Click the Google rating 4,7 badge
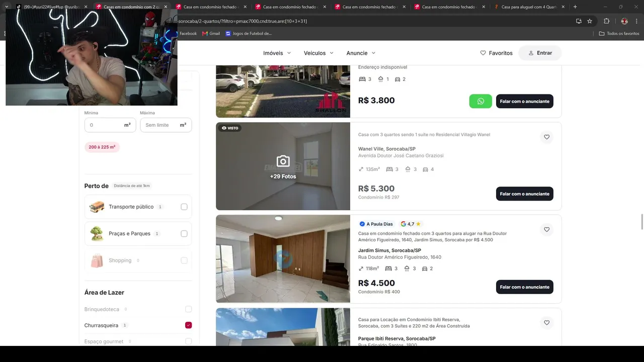The height and width of the screenshot is (362, 644). click(x=411, y=224)
